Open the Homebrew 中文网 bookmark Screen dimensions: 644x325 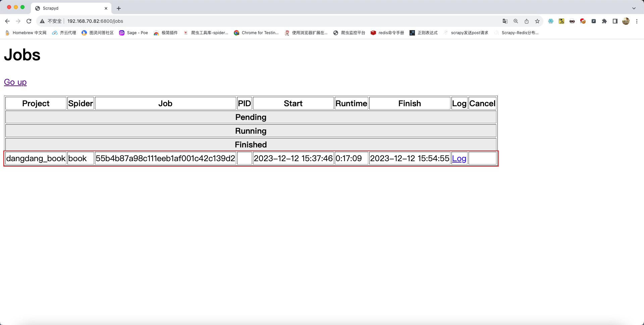[25, 33]
